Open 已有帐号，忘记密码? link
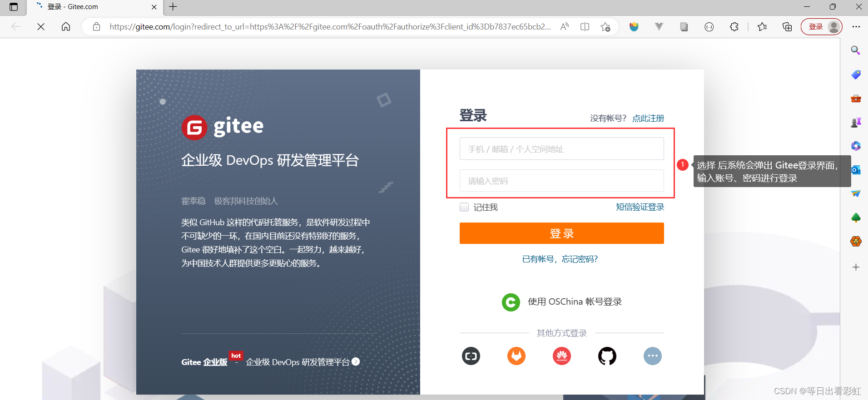Viewport: 868px width, 400px height. click(560, 259)
